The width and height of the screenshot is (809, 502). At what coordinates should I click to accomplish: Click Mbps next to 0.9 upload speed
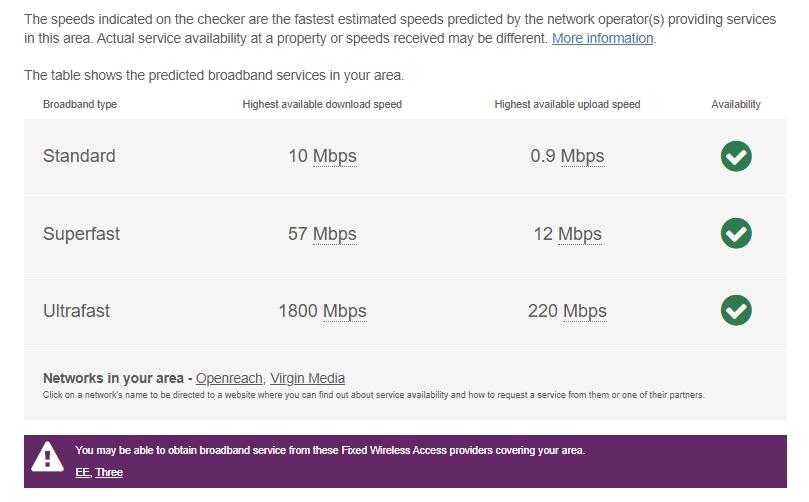[x=582, y=156]
